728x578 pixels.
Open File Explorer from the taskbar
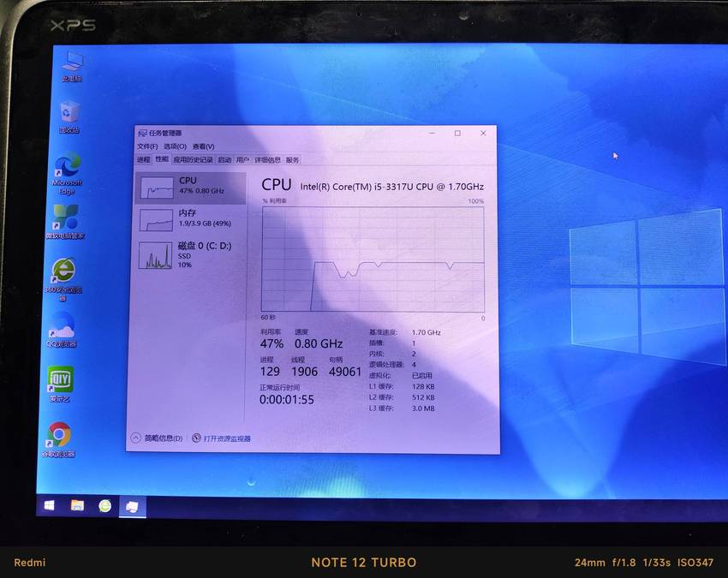[x=77, y=505]
